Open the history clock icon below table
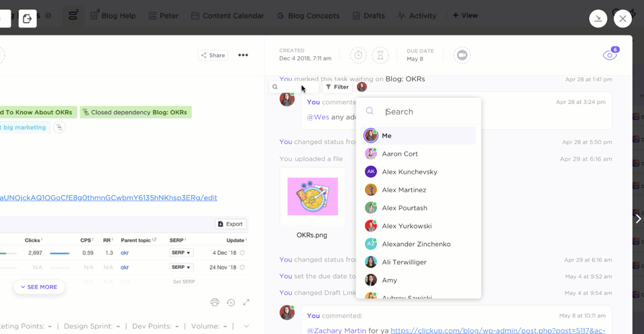This screenshot has width=644, height=334. click(231, 302)
